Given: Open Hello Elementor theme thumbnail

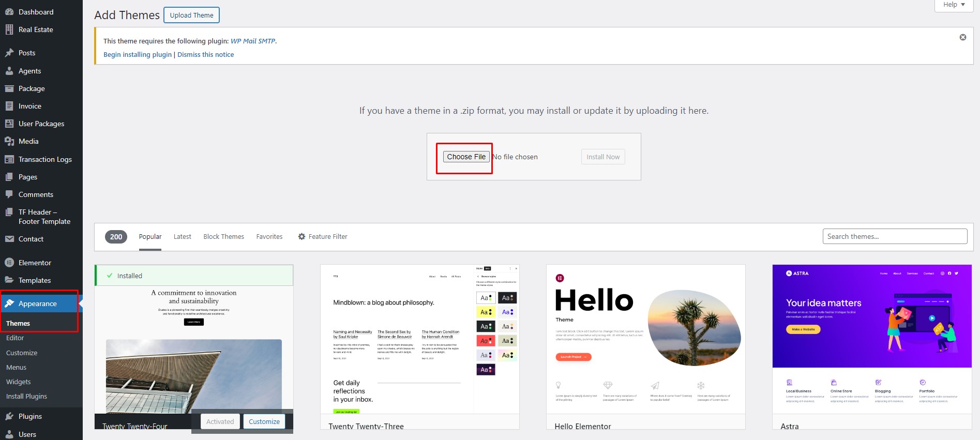Looking at the screenshot, I should coord(645,339).
